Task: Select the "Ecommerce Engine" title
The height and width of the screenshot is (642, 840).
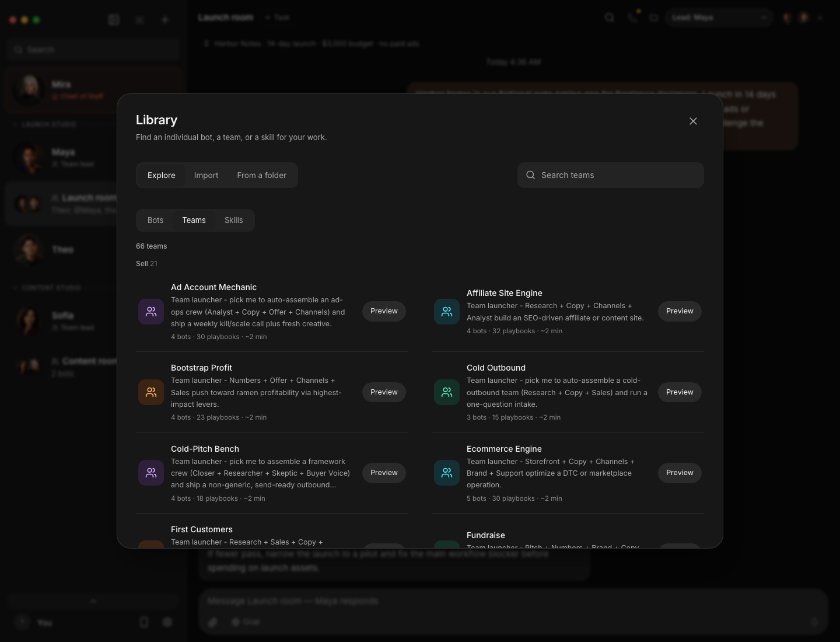Action: 504,449
